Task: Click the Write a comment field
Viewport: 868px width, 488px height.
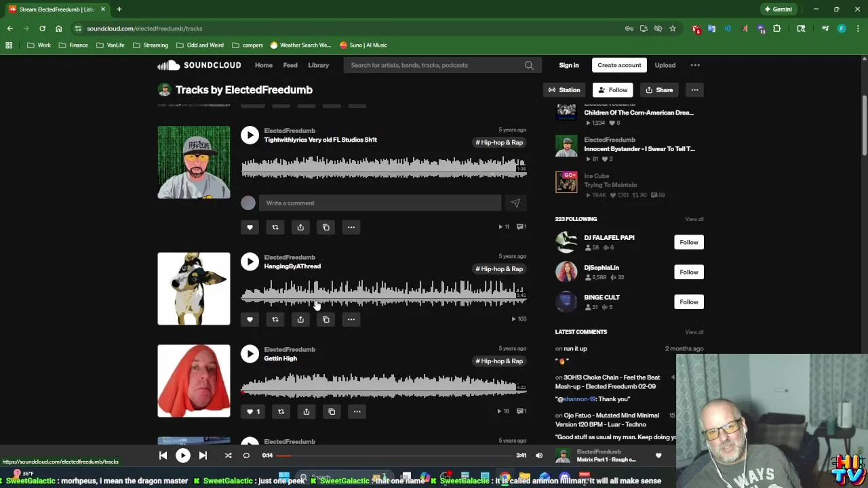Action: tap(380, 203)
